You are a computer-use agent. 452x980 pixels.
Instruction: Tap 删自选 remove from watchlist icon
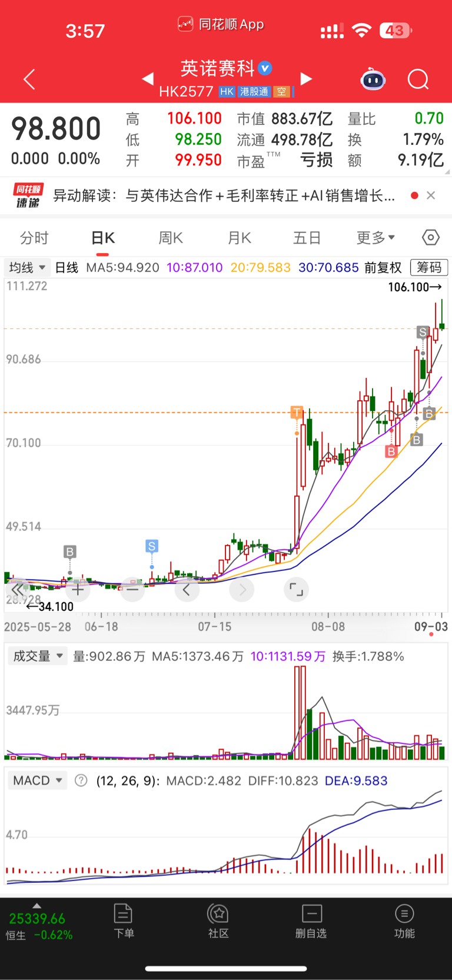click(x=311, y=921)
